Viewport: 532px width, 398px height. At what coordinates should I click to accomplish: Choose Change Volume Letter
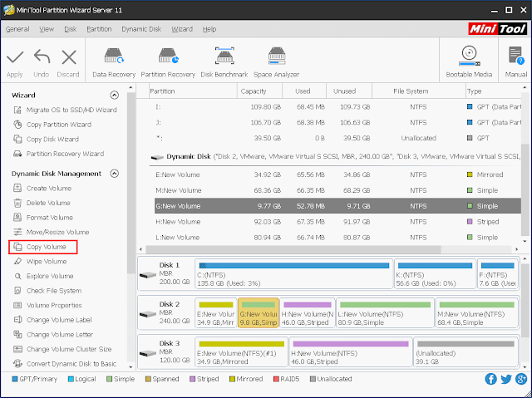[x=53, y=334]
